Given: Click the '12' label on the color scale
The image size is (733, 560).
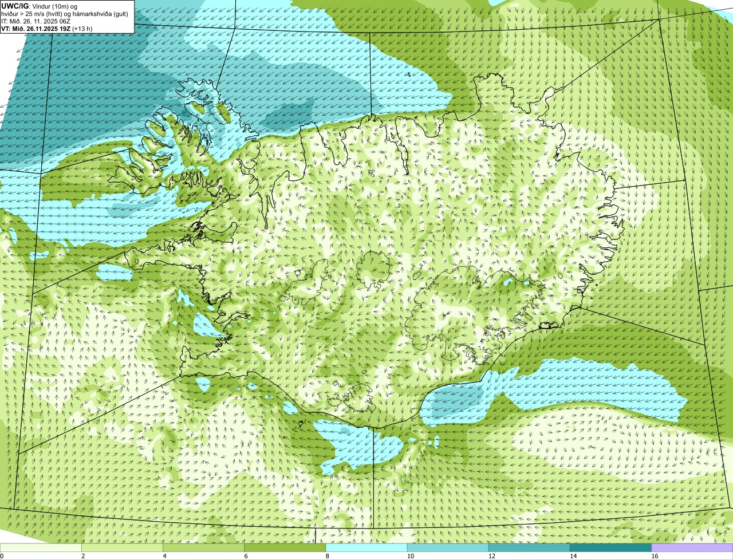Looking at the screenshot, I should point(491,556).
